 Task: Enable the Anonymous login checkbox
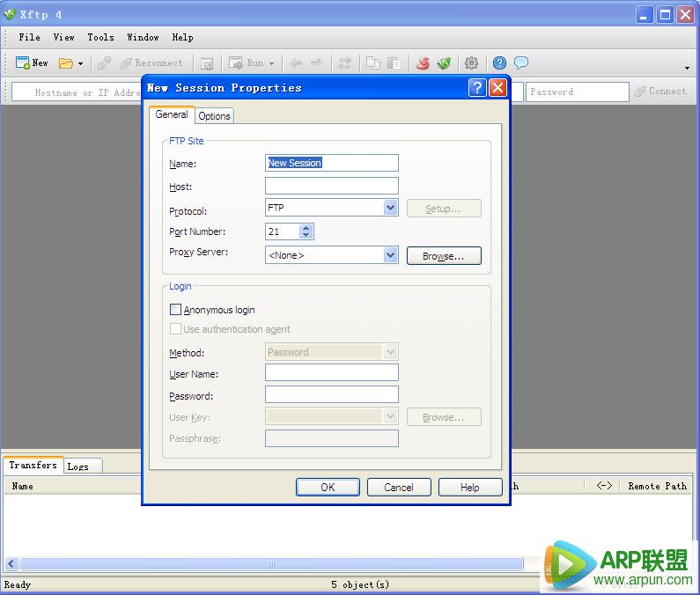click(x=176, y=310)
